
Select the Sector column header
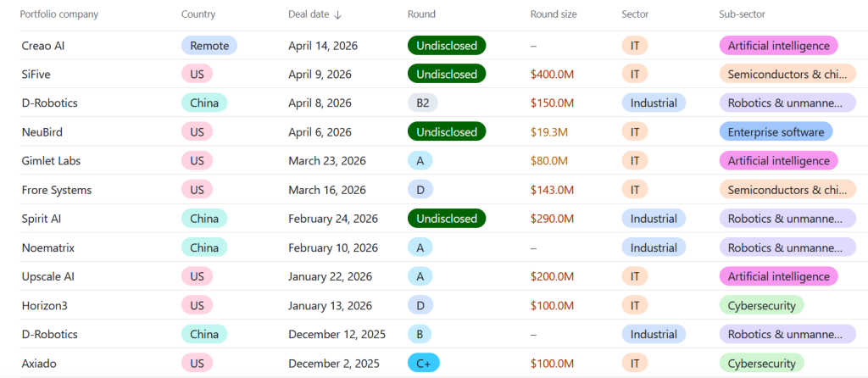pyautogui.click(x=637, y=14)
